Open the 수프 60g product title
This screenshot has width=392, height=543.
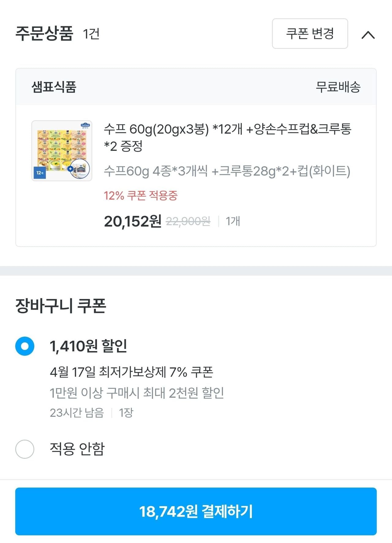click(x=227, y=137)
